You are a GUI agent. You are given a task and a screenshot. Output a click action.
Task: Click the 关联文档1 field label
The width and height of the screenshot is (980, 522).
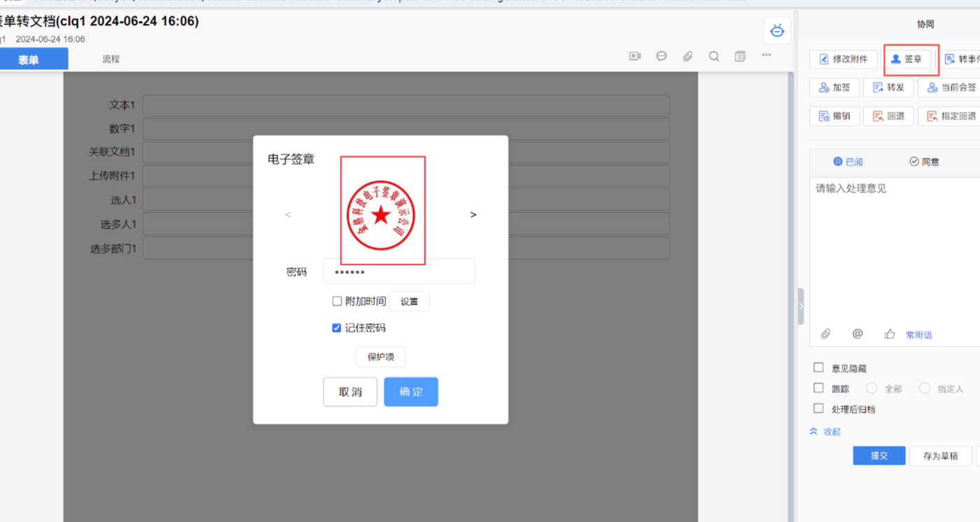click(x=112, y=152)
